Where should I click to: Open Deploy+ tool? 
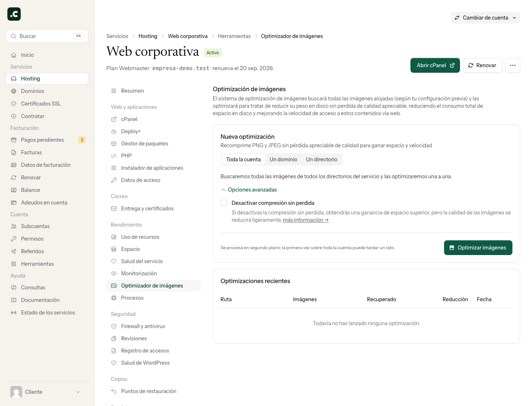(154, 131)
